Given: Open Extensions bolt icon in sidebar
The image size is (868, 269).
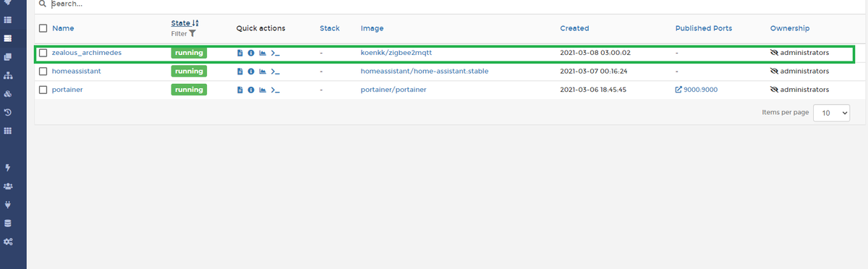Looking at the screenshot, I should [8, 168].
